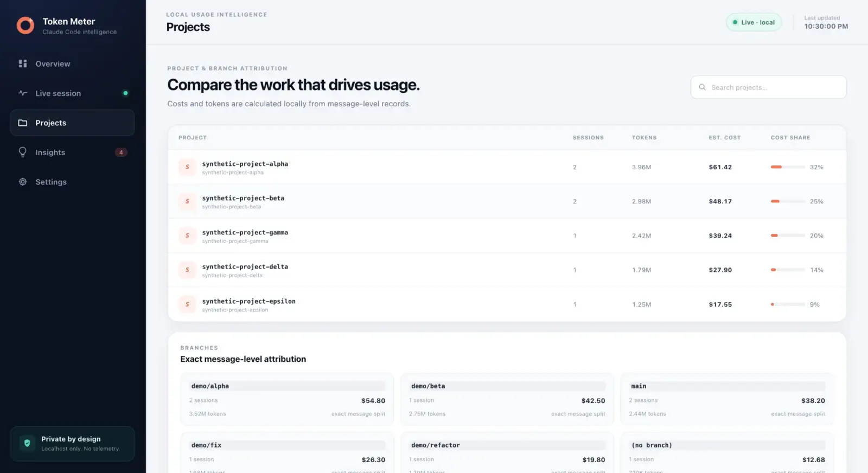
Task: Open the synthetic-project-alpha row
Action: [x=507, y=167]
